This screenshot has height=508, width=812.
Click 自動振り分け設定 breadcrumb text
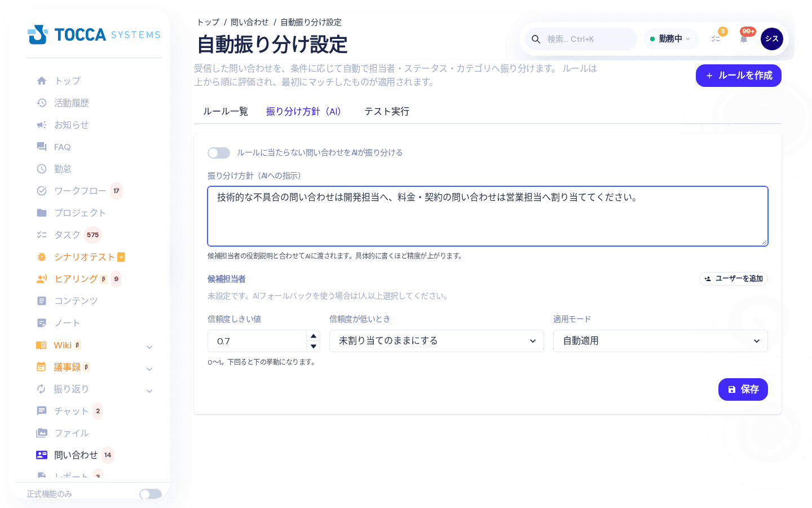[x=311, y=22]
